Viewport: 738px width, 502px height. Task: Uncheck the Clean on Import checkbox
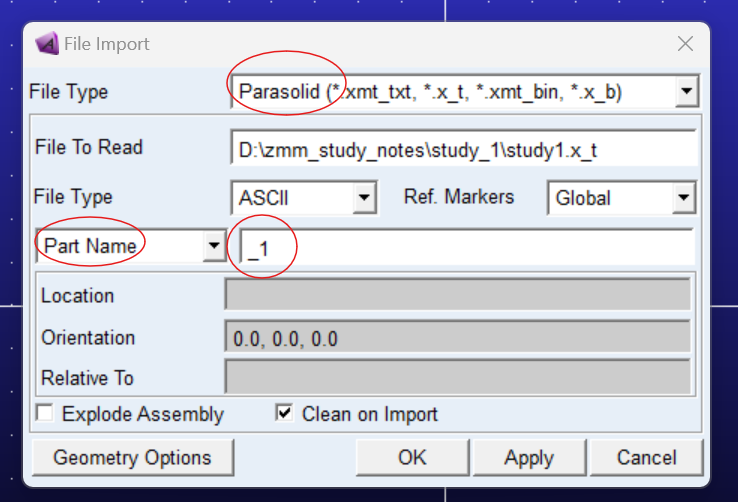pyautogui.click(x=284, y=413)
